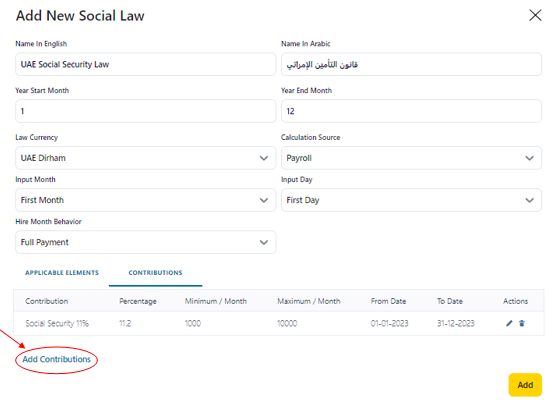
Task: Click the Contribution column header
Action: (x=47, y=301)
